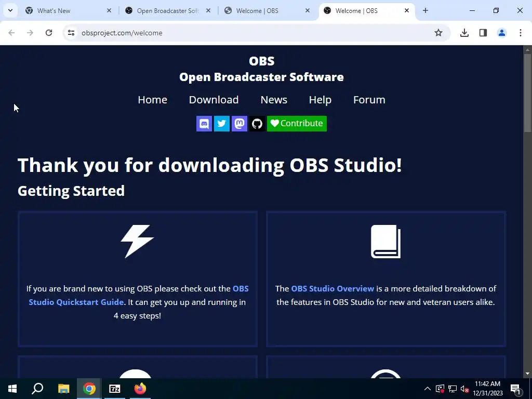Viewport: 532px width, 399px height.
Task: Click the network tray icon
Action: [x=453, y=389]
